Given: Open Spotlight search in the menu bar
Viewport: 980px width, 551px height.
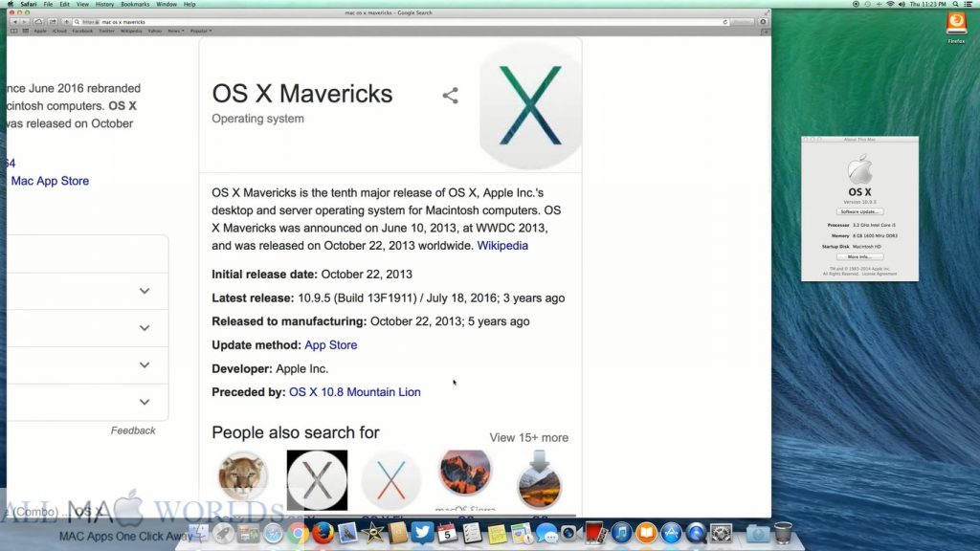Looking at the screenshot, I should pyautogui.click(x=955, y=5).
